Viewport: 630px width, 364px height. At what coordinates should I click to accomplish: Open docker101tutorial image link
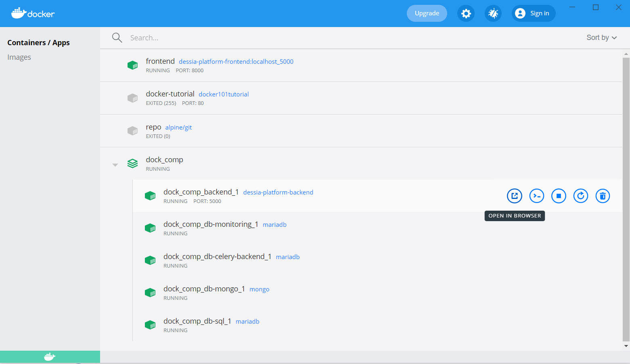pyautogui.click(x=224, y=94)
